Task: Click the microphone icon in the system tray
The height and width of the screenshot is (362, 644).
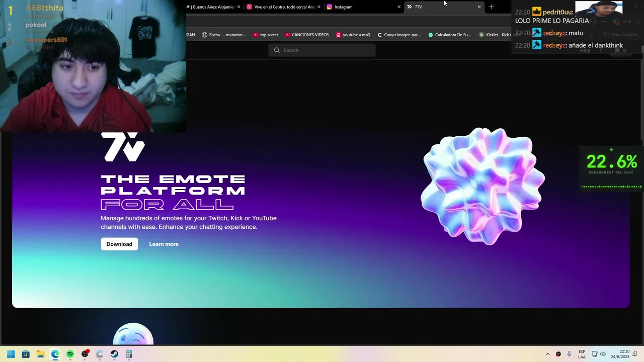Action: [569, 354]
